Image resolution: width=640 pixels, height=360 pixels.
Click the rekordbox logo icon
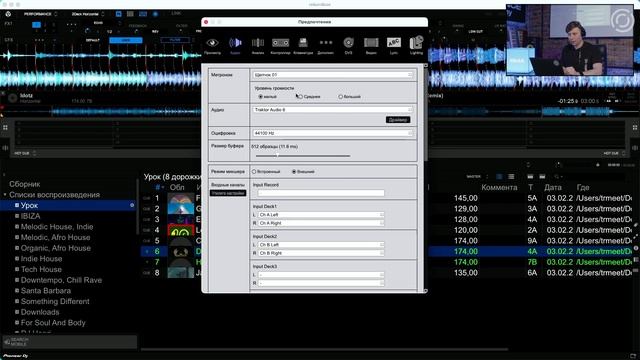(8, 14)
